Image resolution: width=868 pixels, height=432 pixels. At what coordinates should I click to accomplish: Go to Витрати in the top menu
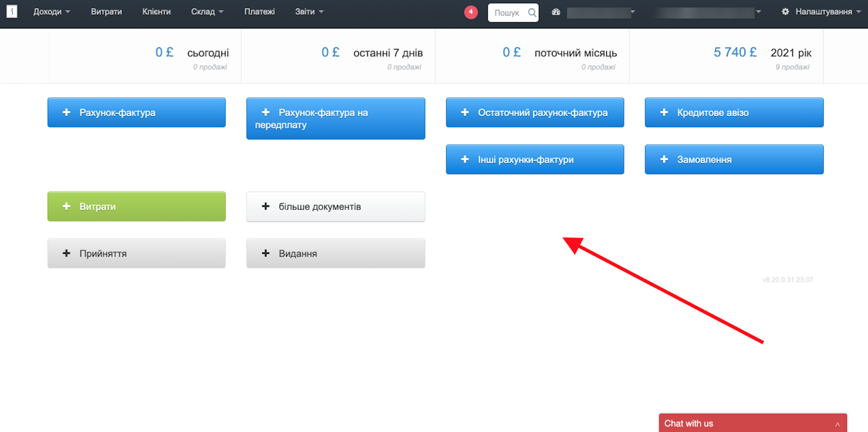pyautogui.click(x=106, y=12)
